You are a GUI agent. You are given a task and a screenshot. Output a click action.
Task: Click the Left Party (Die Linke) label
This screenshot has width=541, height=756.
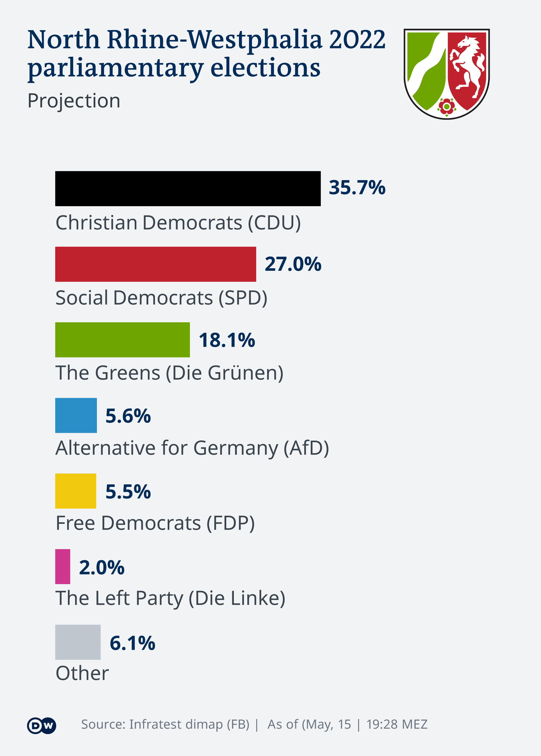point(170,598)
